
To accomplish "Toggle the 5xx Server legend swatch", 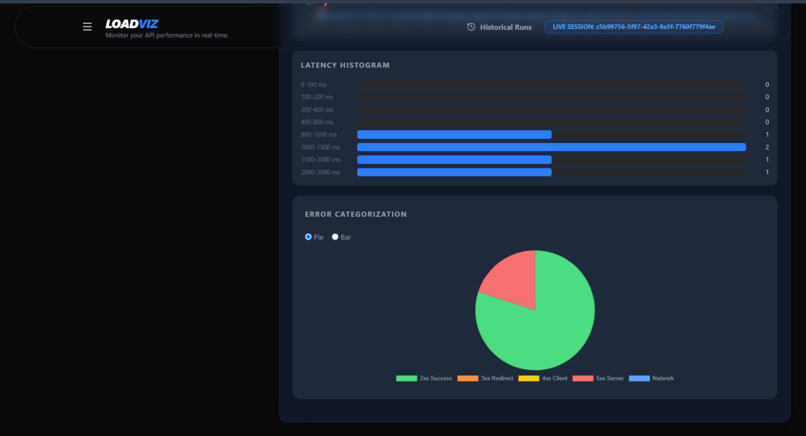I will click(x=583, y=378).
